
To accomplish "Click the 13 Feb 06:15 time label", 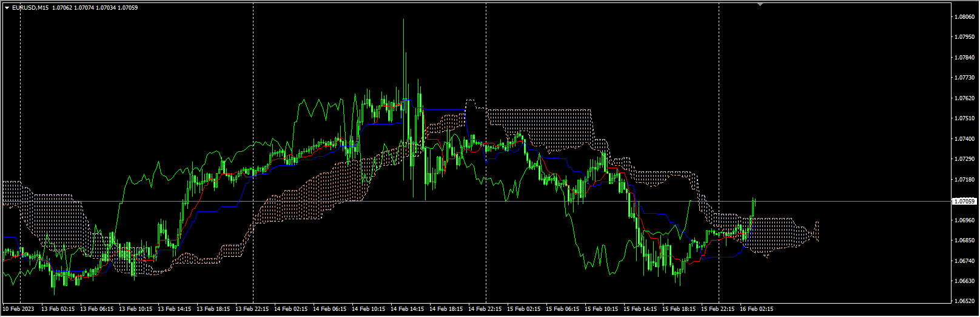I will 97,309.
